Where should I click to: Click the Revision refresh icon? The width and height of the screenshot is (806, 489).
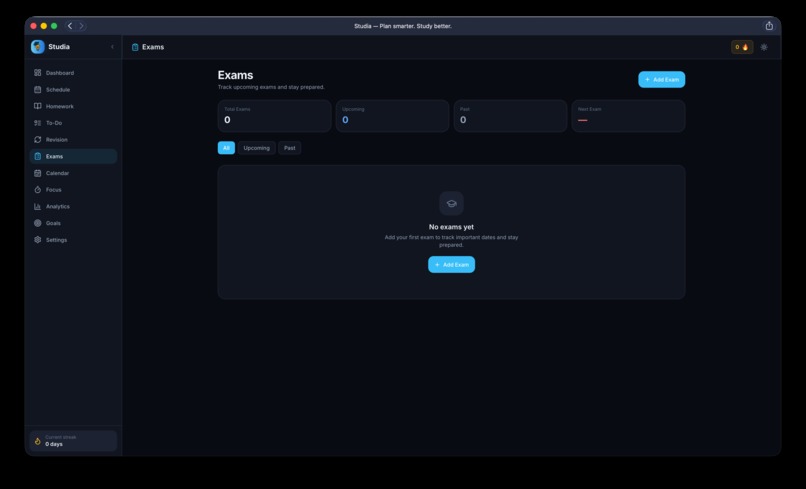[38, 140]
